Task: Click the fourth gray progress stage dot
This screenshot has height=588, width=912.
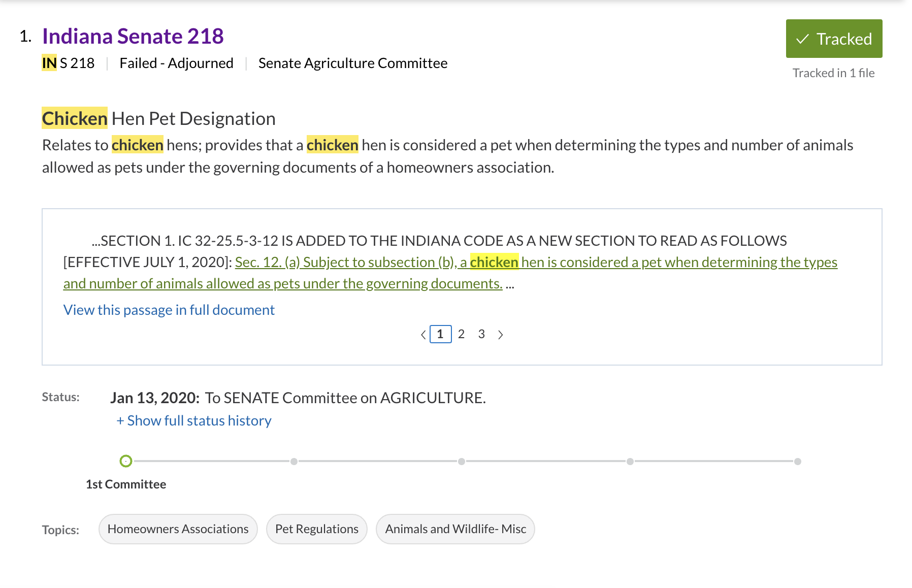Action: point(630,462)
